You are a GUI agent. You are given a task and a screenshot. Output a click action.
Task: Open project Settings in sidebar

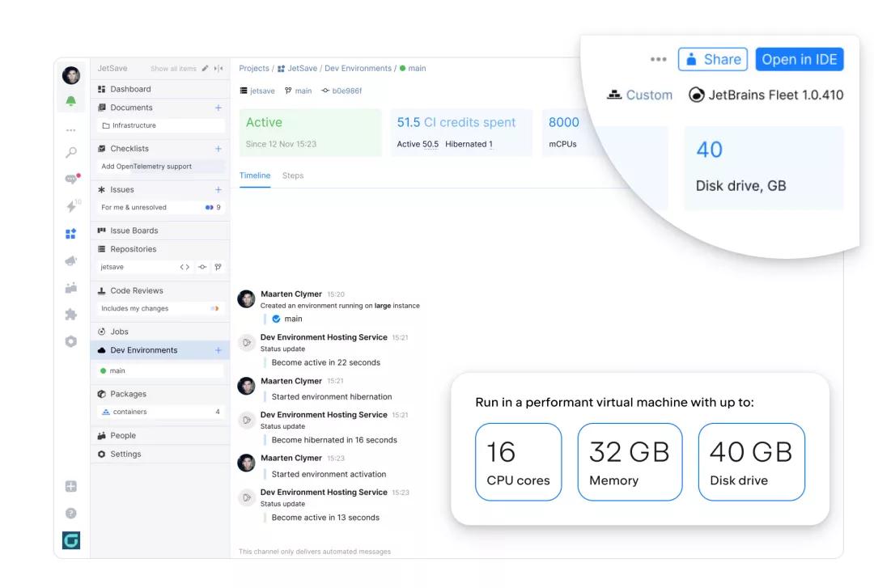pos(160,455)
